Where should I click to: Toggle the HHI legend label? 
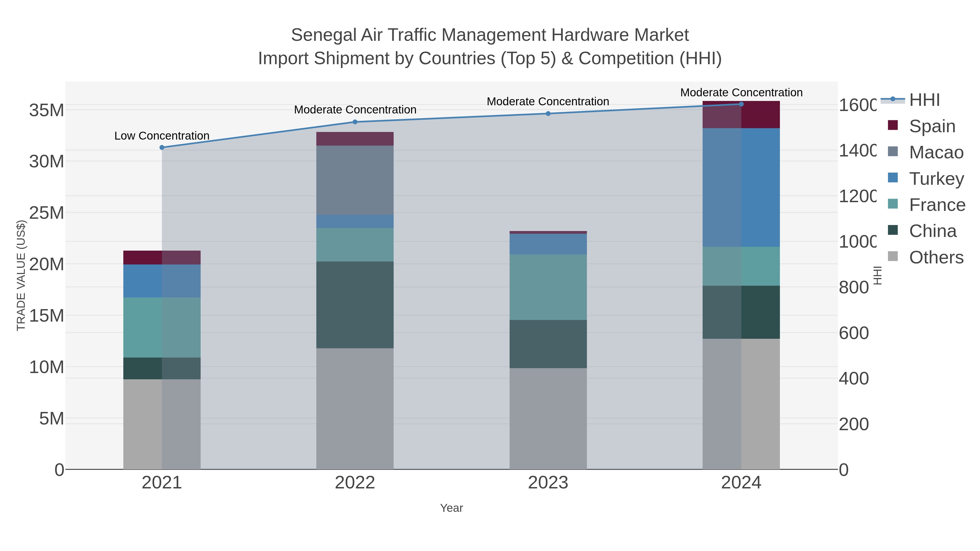pyautogui.click(x=924, y=100)
